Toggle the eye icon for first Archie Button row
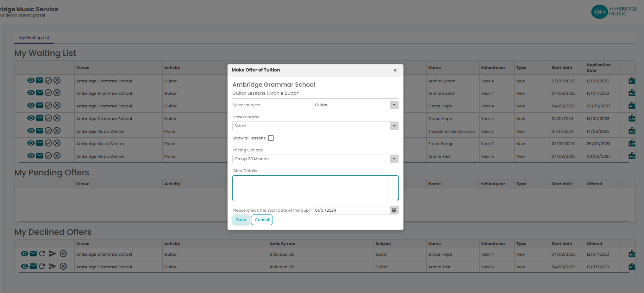The image size is (644, 293). [x=31, y=80]
